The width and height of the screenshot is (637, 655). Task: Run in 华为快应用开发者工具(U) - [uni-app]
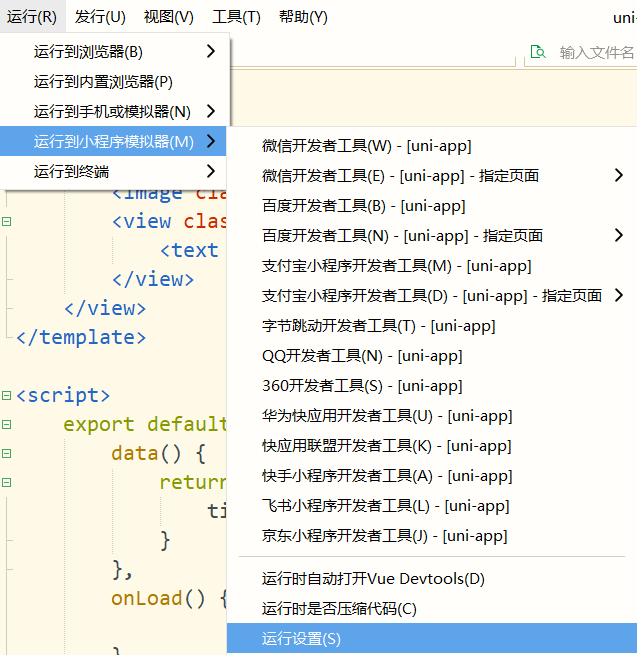point(432,416)
